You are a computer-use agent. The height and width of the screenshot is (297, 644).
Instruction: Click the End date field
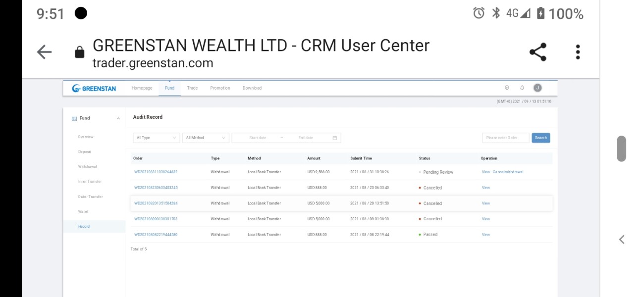[x=306, y=138]
